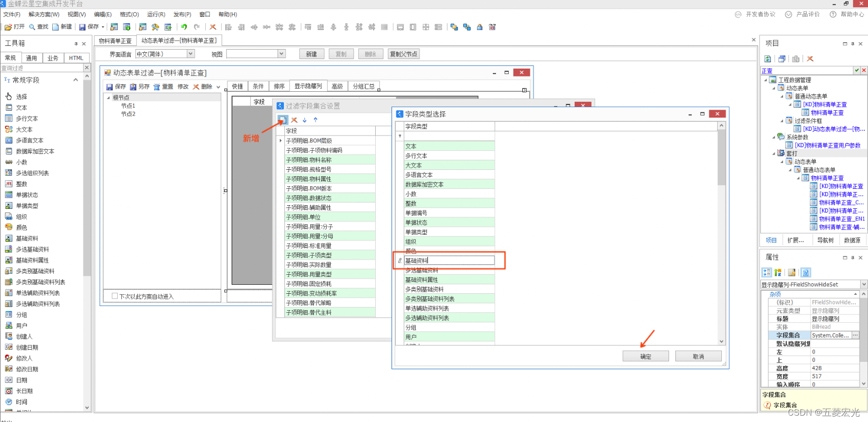Click the 保存 (Save) main toolbar icon
The height and width of the screenshot is (422, 868).
pos(89,27)
